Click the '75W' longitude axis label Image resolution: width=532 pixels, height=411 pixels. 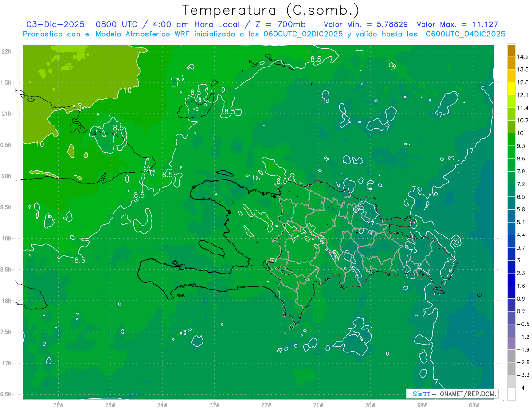(110, 405)
